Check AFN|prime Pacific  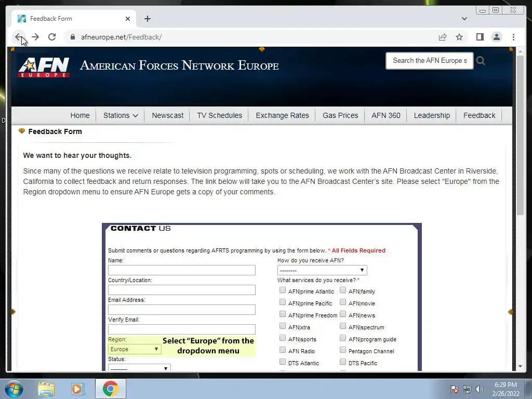[x=282, y=302]
